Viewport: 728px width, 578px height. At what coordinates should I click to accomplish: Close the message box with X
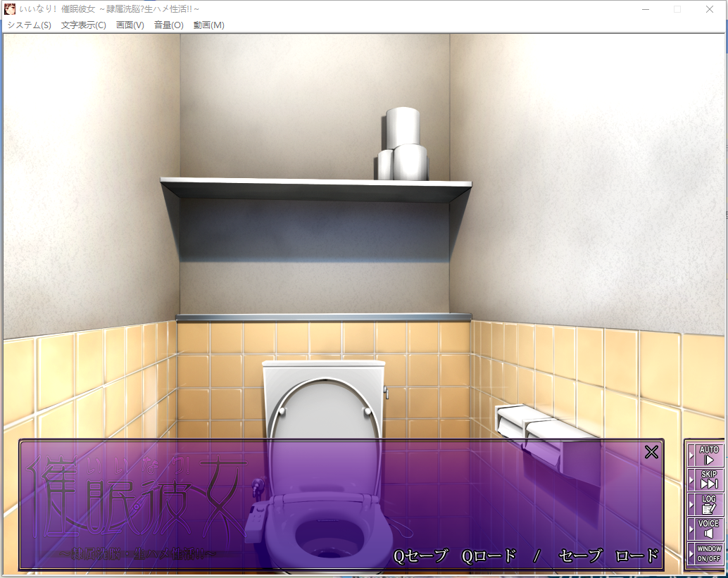(x=651, y=452)
